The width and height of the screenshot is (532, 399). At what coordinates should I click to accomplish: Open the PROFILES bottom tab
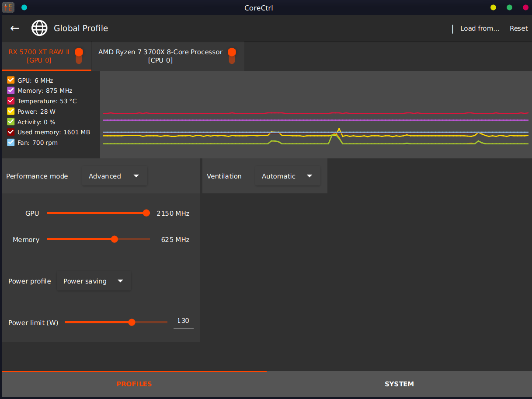[x=134, y=384]
